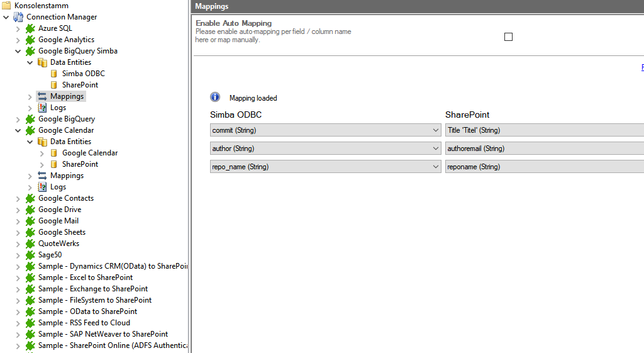Click the Azure SQL connection icon
Screen dimensions: 644x353
(x=30, y=28)
